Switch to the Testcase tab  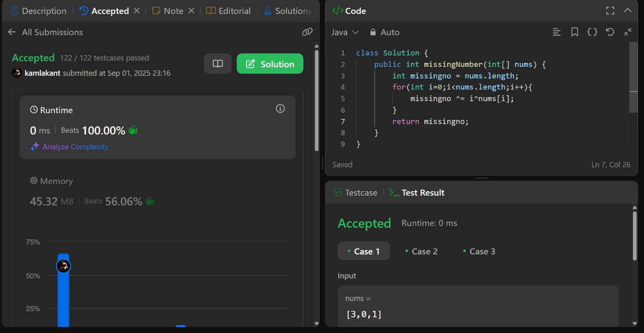[x=355, y=193]
